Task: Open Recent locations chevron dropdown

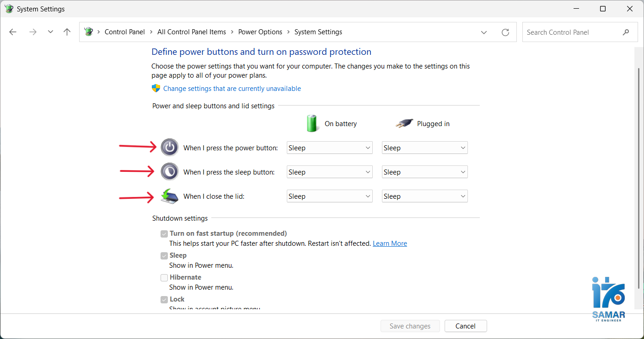Action: click(x=50, y=32)
